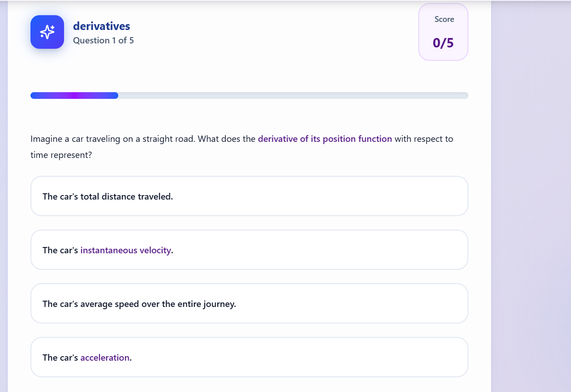Open 'derivative of its position function' highlighted term
This screenshot has width=571, height=392.
[x=325, y=139]
